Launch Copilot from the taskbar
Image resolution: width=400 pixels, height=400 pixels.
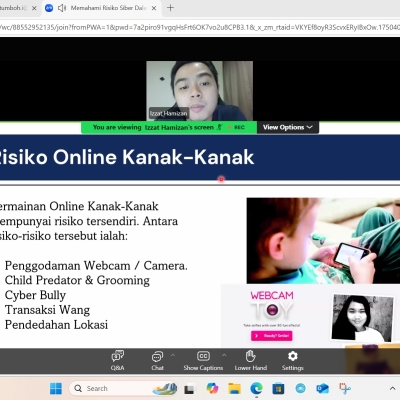(212, 388)
